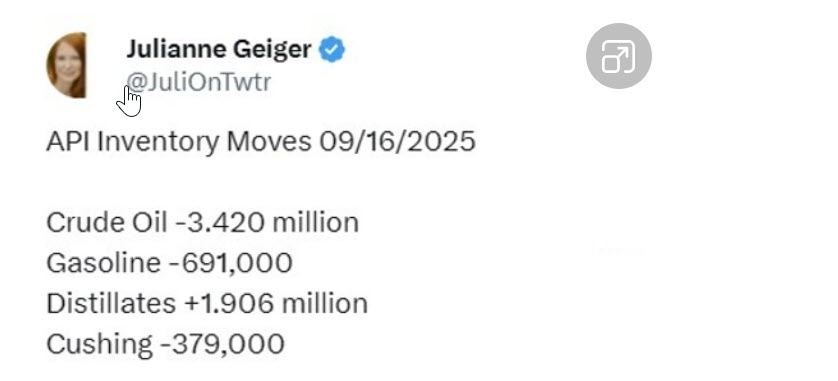Viewport: 838px width, 381px height.
Task: Click the blue verified checkmark badge
Action: pos(332,50)
